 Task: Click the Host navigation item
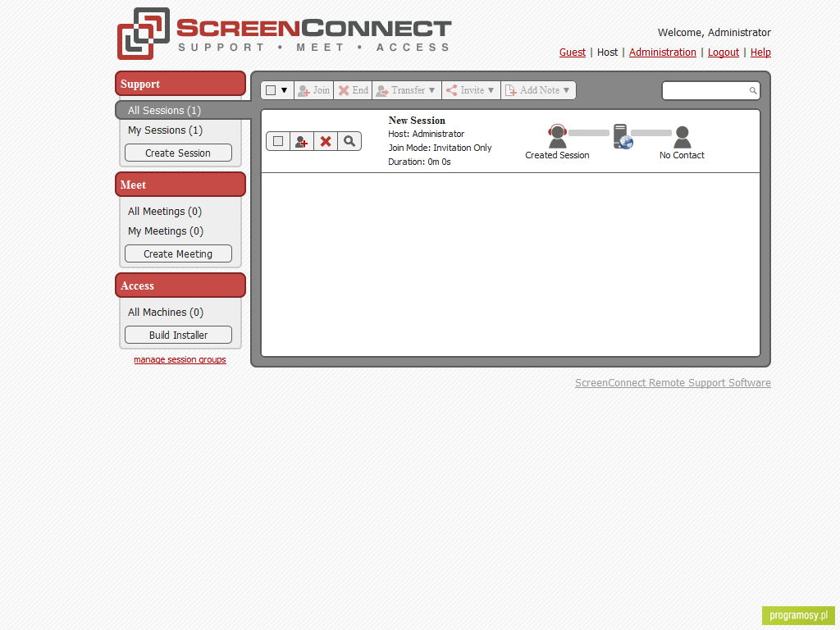point(607,52)
